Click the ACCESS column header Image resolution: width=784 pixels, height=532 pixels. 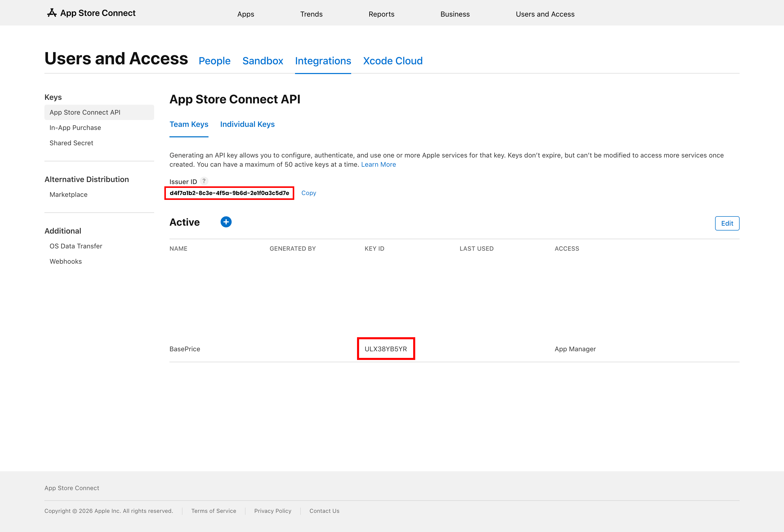point(567,249)
